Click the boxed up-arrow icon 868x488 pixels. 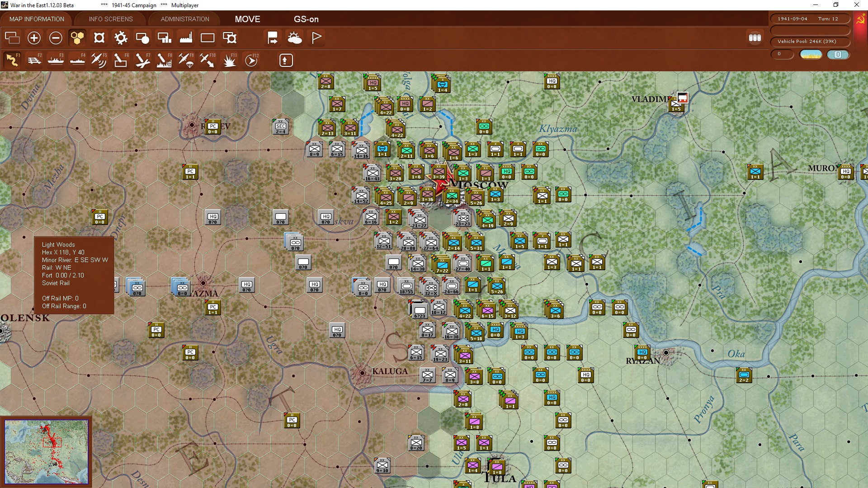(x=286, y=60)
